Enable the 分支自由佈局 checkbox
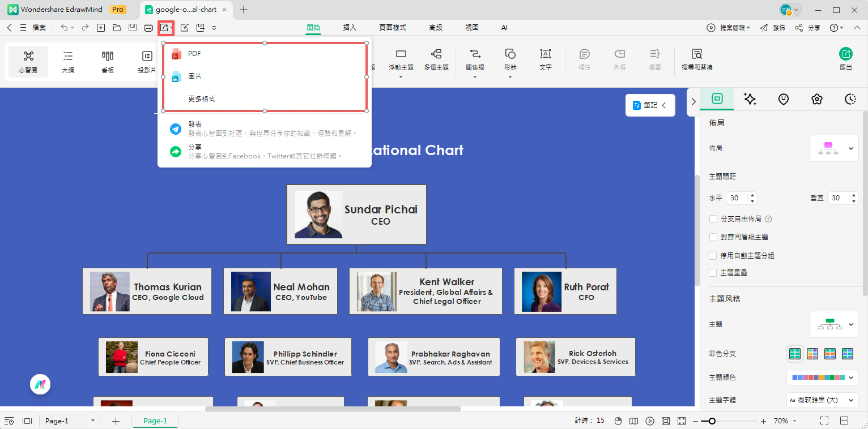Screen dimensions: 868x429 point(713,219)
